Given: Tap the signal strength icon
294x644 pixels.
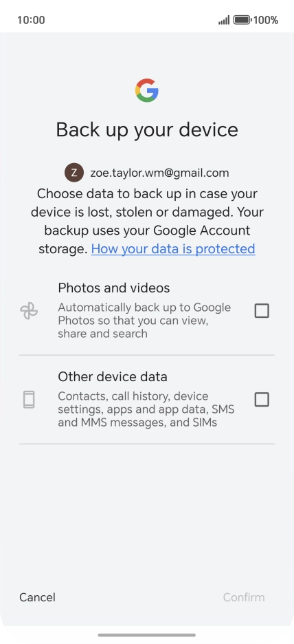Looking at the screenshot, I should point(224,20).
